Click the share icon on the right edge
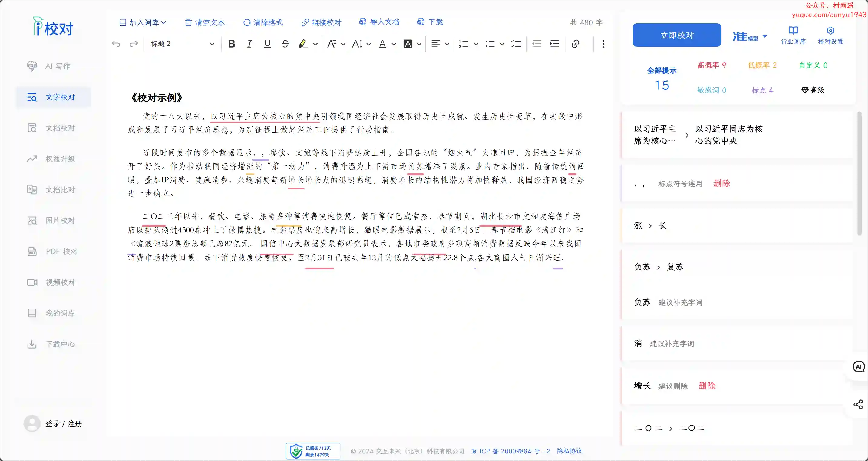 click(858, 404)
